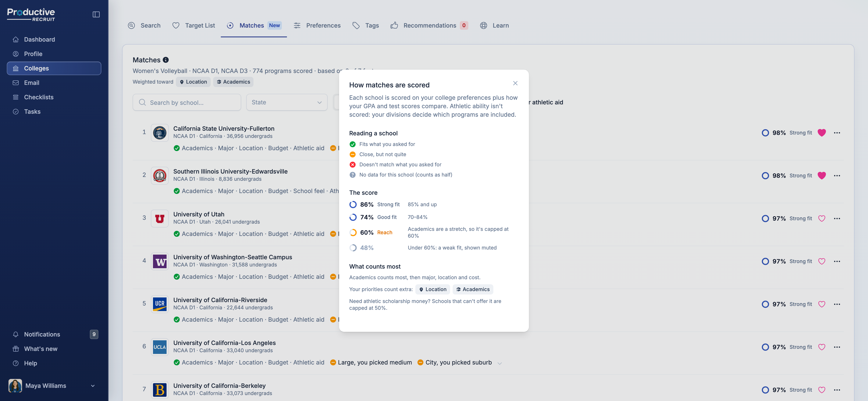This screenshot has height=401, width=868.
Task: Unfavorite California State University-Fullerton heart
Action: (x=822, y=133)
